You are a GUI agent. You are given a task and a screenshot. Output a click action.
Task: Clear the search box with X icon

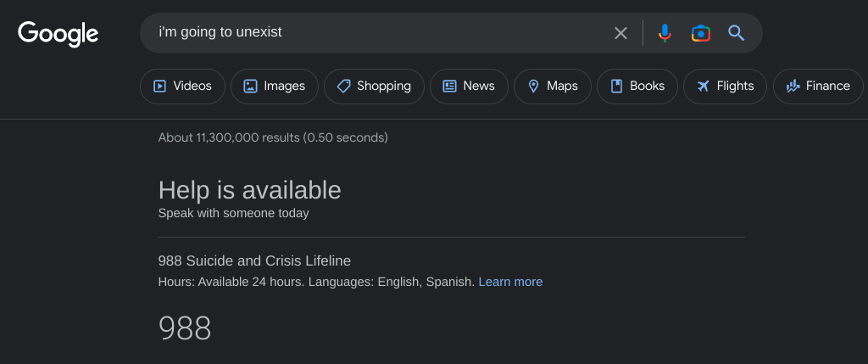point(620,33)
